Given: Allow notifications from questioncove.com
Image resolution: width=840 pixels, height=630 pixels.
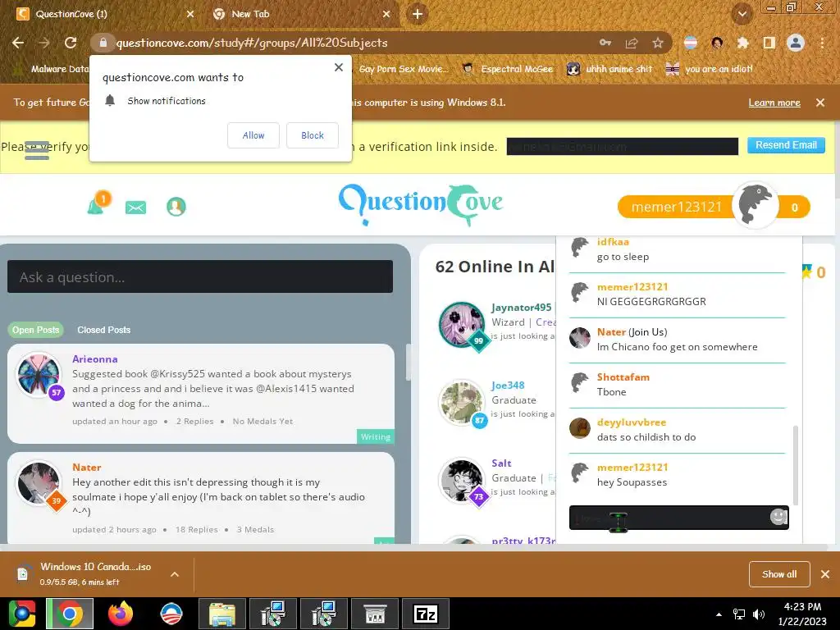Looking at the screenshot, I should click(253, 135).
